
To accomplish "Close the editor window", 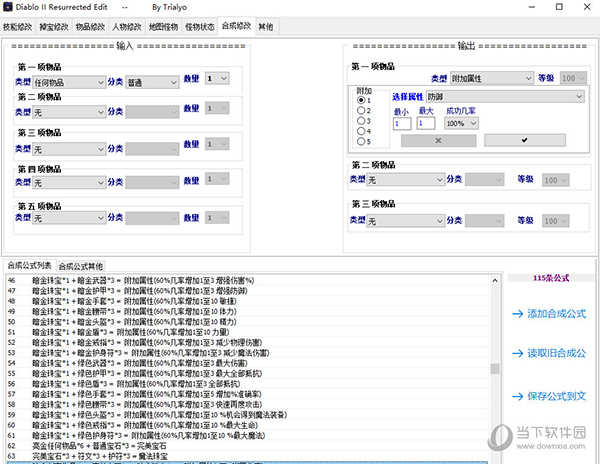I will [587, 7].
